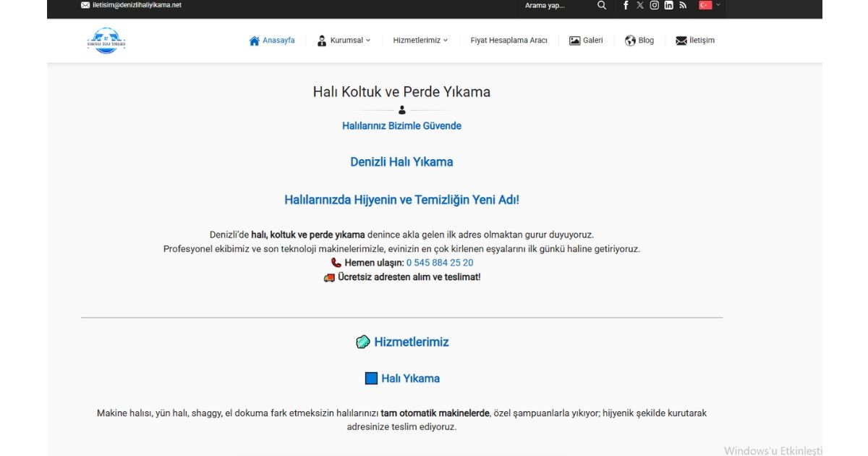Click phone number 0 545 884 25 20

click(x=440, y=263)
